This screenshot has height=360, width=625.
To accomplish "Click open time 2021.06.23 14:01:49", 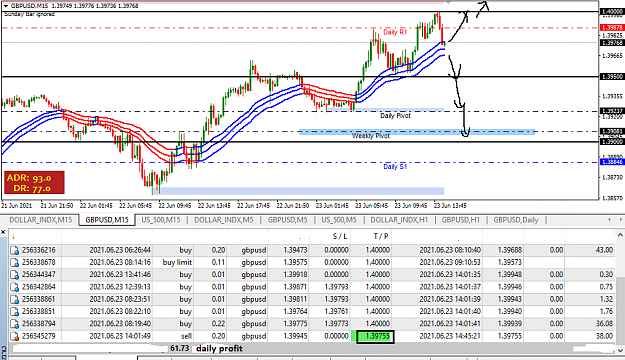I will [x=120, y=336].
